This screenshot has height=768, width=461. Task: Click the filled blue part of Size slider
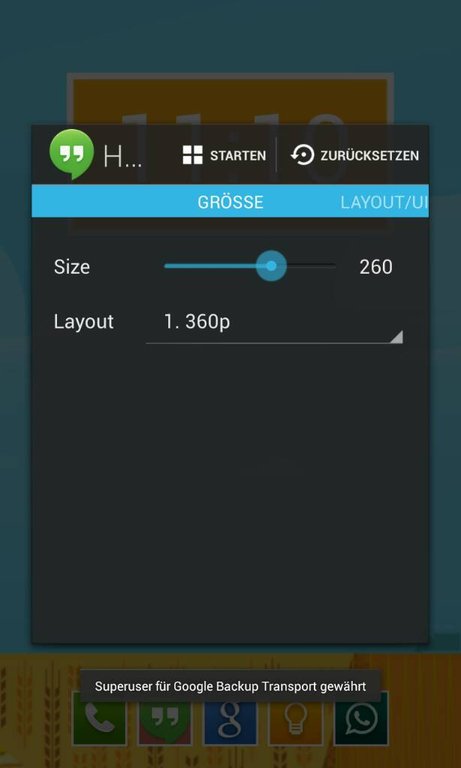pyautogui.click(x=210, y=266)
